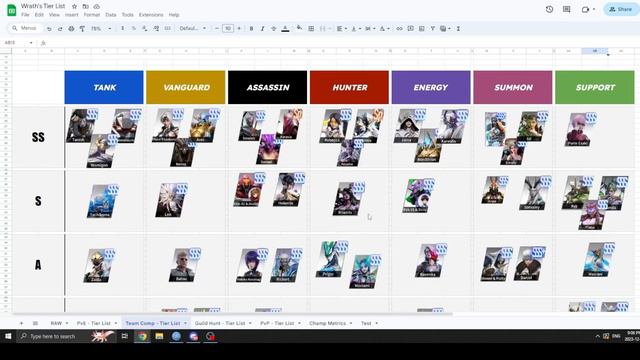Open the Format menu

click(x=92, y=15)
